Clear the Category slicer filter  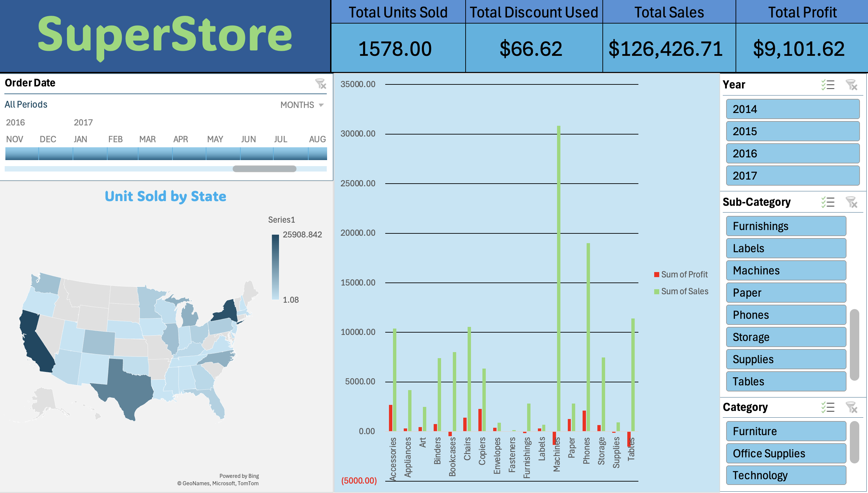(x=852, y=407)
